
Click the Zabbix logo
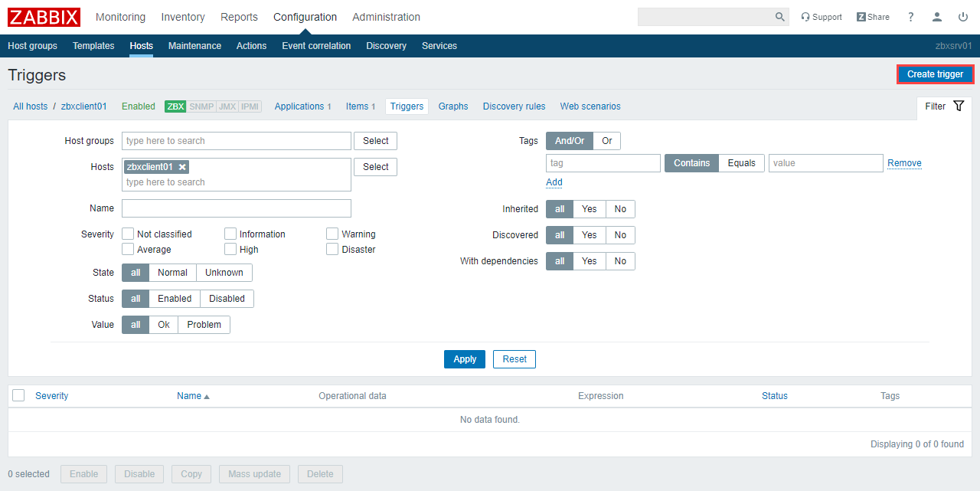tap(44, 17)
